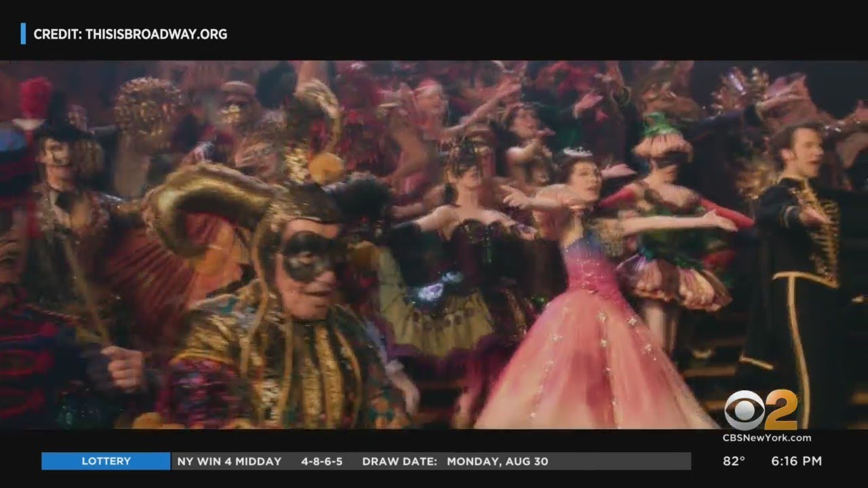The width and height of the screenshot is (868, 488).
Task: Click the 6:16 PM clock display
Action: 797,461
